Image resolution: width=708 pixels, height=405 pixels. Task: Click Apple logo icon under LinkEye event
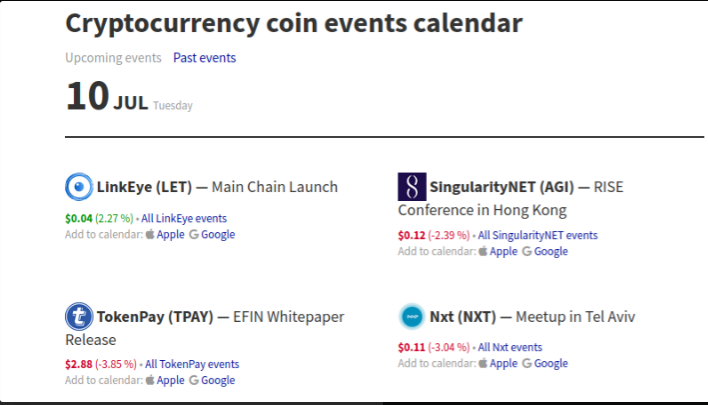[x=150, y=234]
